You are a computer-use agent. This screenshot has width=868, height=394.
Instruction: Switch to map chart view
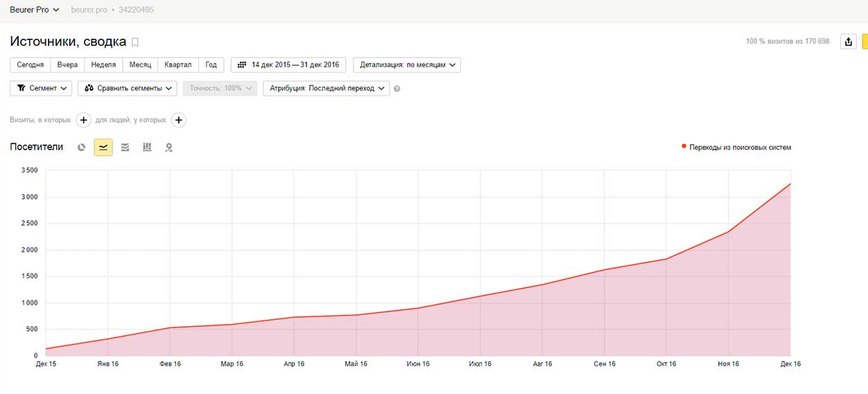click(168, 147)
